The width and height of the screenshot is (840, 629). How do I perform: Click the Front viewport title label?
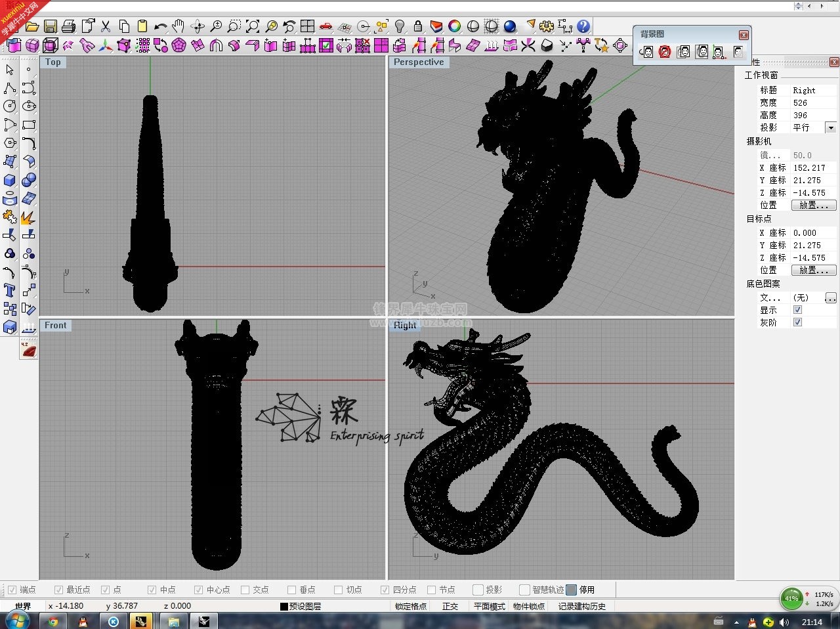(56, 326)
